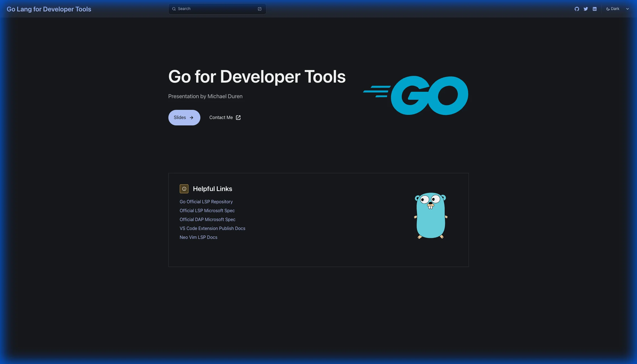Open the Slides button

(184, 118)
